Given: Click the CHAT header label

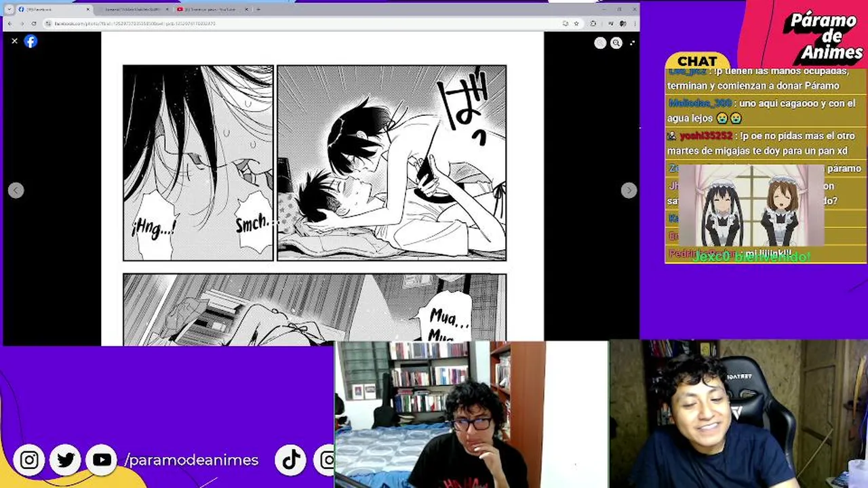Looking at the screenshot, I should 697,62.
